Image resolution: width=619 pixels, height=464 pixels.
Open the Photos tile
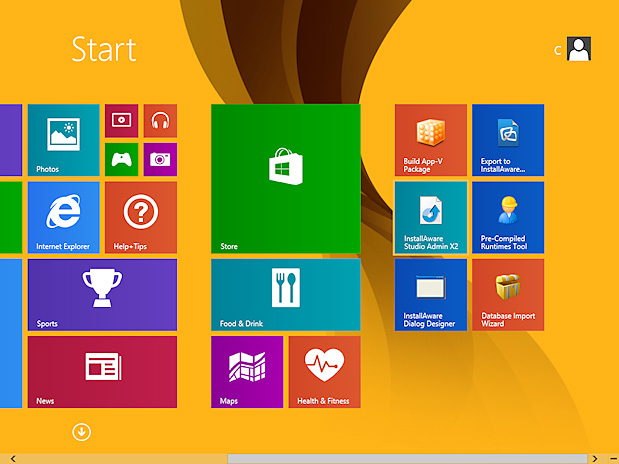coord(64,140)
